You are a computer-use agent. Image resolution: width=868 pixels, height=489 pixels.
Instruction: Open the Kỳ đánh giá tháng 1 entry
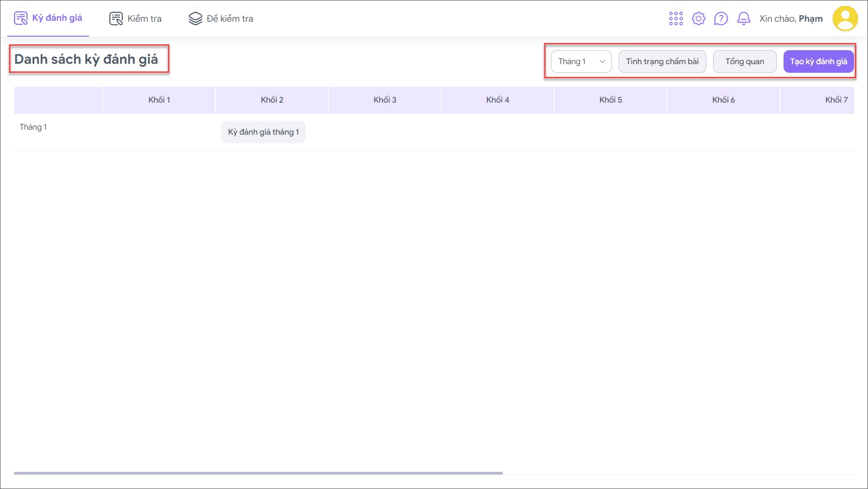263,132
